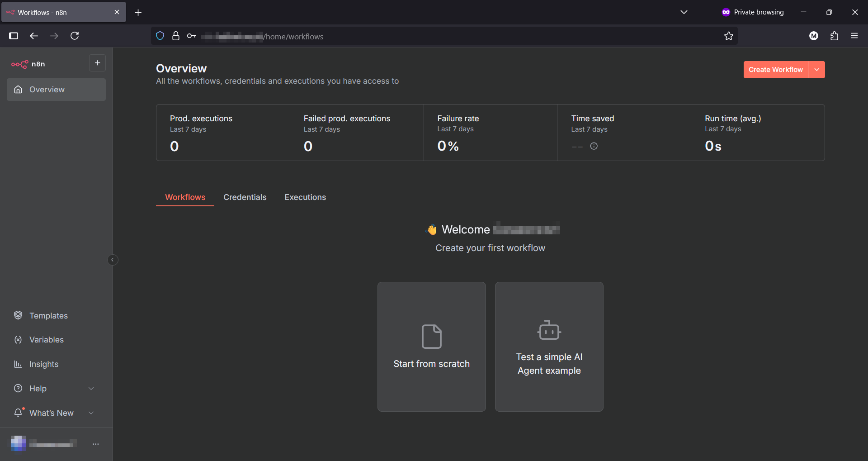Collapse the left sidebar with the chevron

[113, 260]
